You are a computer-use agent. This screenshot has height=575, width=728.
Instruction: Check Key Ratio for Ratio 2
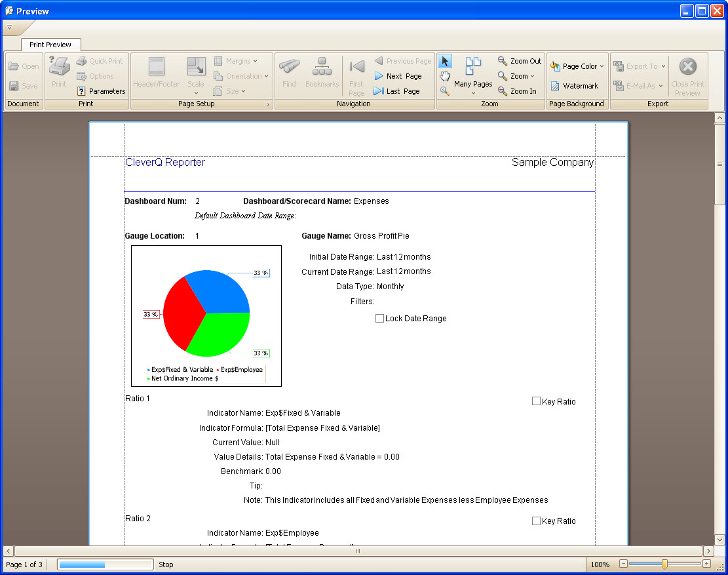pyautogui.click(x=536, y=520)
